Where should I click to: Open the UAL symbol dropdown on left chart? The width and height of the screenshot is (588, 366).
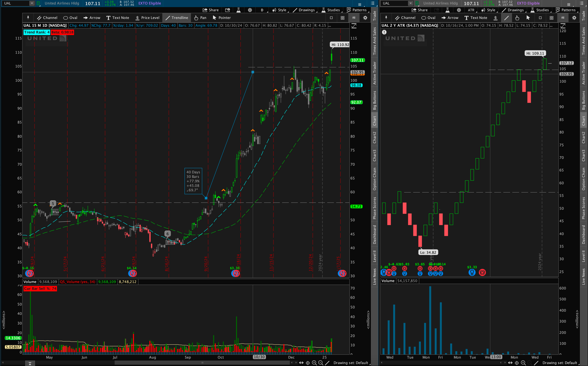click(32, 3)
